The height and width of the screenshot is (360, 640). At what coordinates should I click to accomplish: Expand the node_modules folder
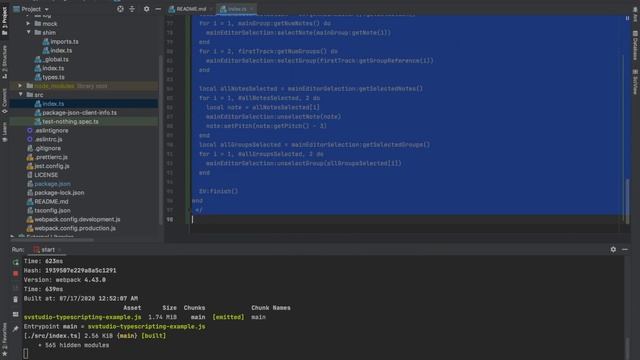click(x=20, y=86)
